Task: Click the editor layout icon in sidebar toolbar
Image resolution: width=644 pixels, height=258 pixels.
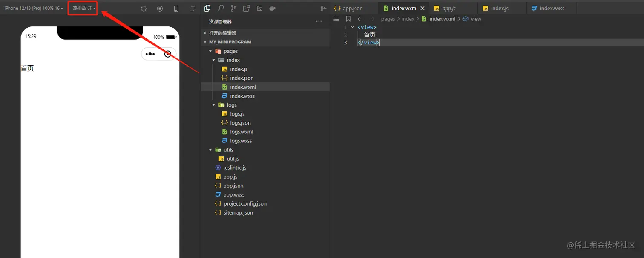Action: coord(259,8)
